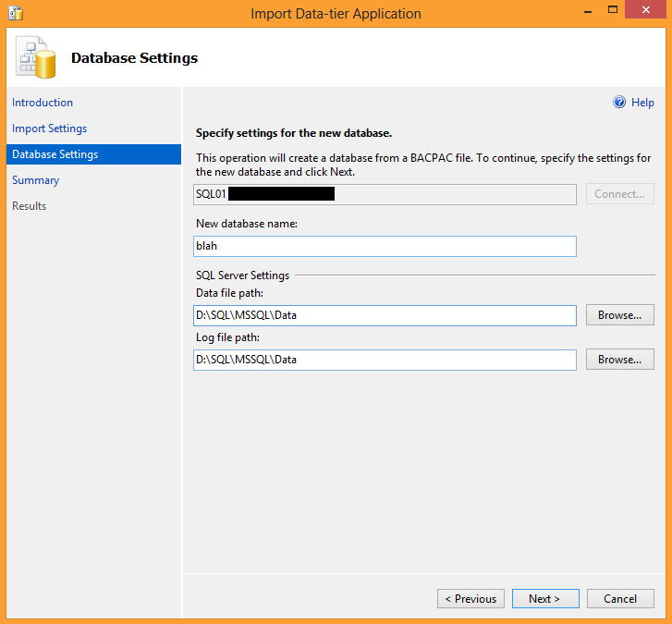
Task: Minimize the Import Data-tier Application window
Action: coord(575,12)
